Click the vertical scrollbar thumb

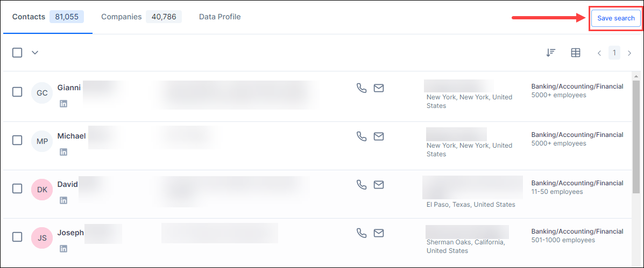tap(636, 134)
